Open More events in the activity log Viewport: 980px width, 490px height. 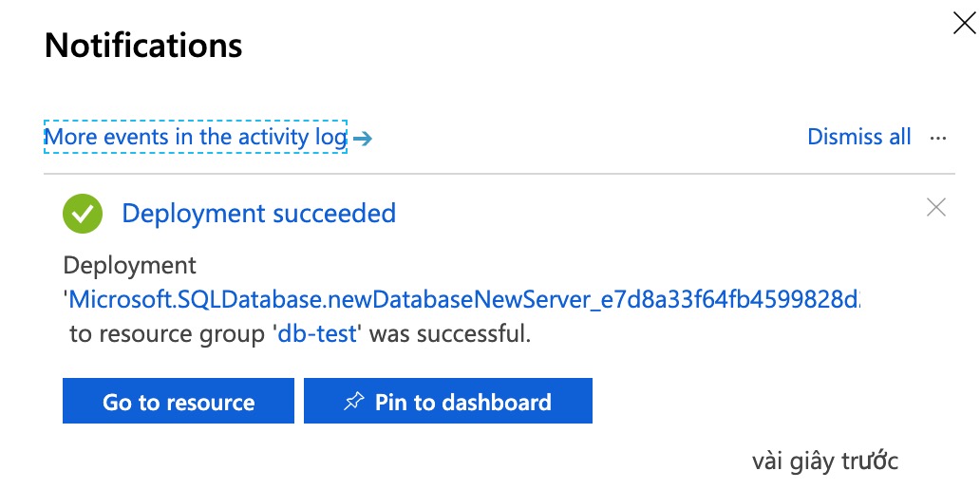[196, 137]
